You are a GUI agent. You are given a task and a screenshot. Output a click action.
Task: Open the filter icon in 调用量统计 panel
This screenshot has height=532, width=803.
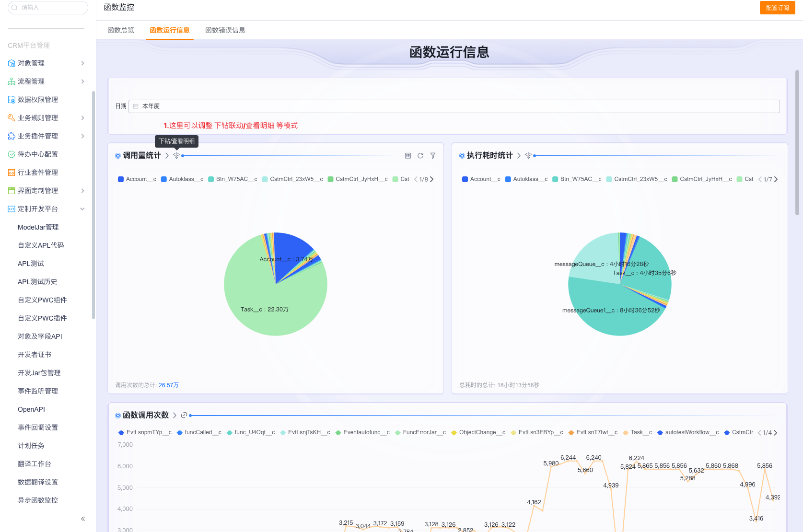[433, 156]
